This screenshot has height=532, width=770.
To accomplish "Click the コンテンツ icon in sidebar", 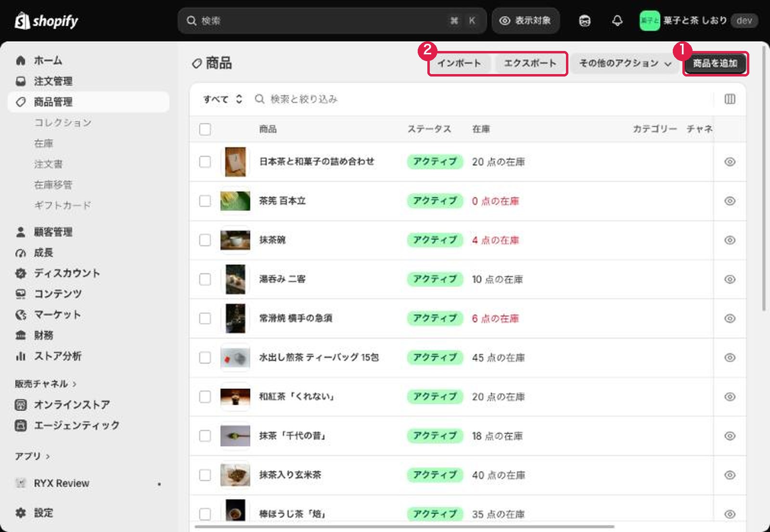I will (21, 294).
